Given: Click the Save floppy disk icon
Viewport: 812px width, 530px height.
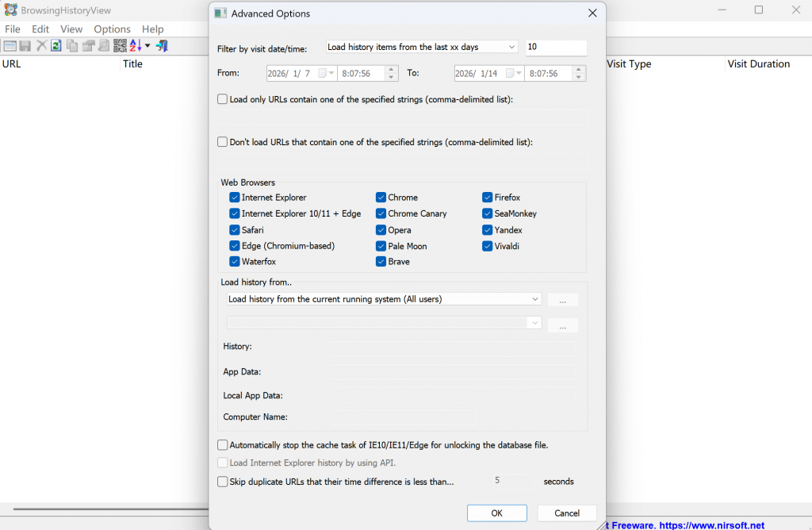Looking at the screenshot, I should click(25, 46).
